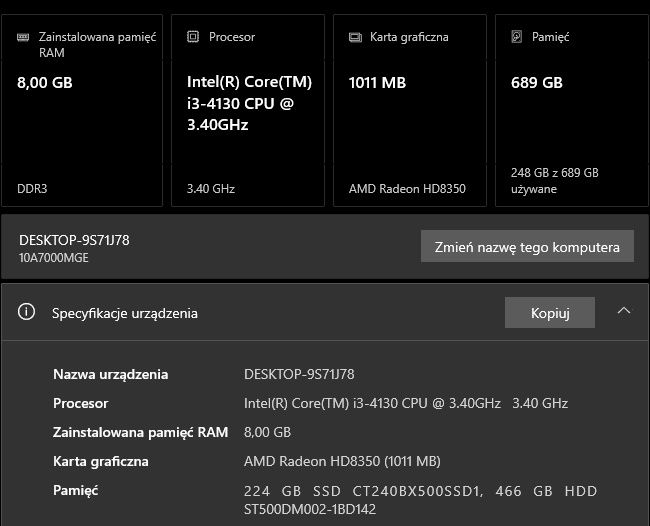The width and height of the screenshot is (650, 526).
Task: Click the info icon beside Specyfikacje urządzenia
Action: pyautogui.click(x=27, y=313)
